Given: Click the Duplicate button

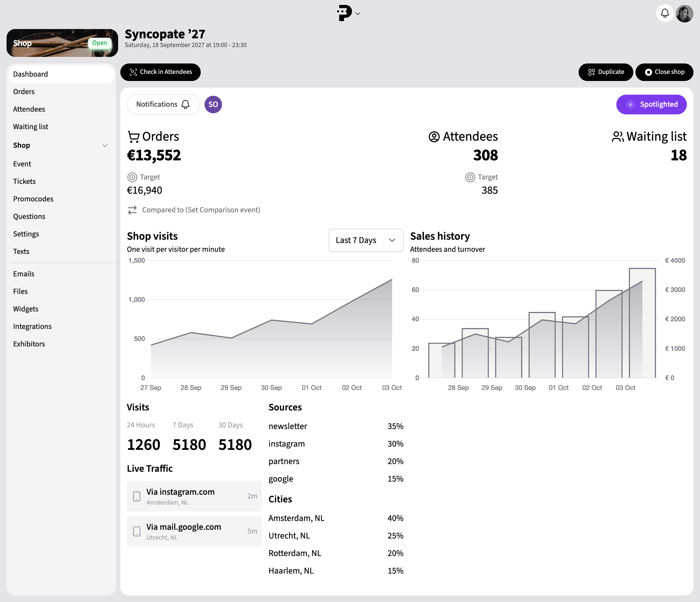Looking at the screenshot, I should pyautogui.click(x=605, y=72).
